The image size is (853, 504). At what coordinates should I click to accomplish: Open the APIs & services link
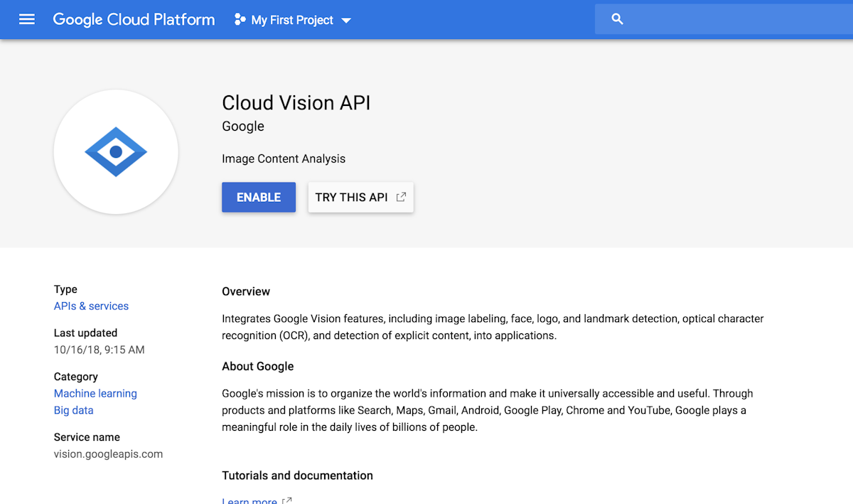91,306
